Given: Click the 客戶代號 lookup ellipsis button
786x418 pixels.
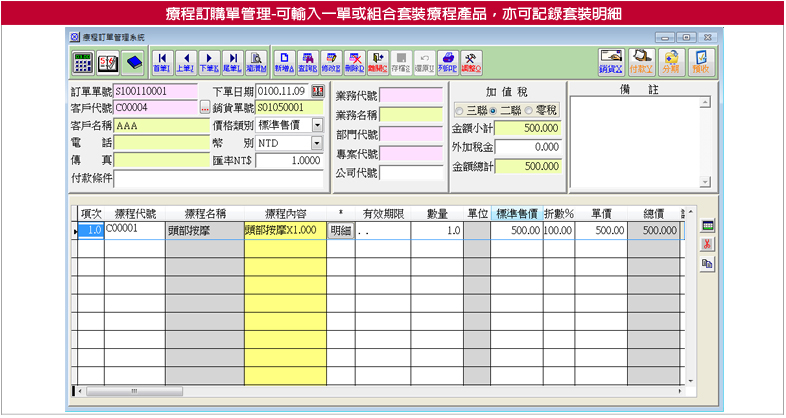Looking at the screenshot, I should click(x=205, y=108).
